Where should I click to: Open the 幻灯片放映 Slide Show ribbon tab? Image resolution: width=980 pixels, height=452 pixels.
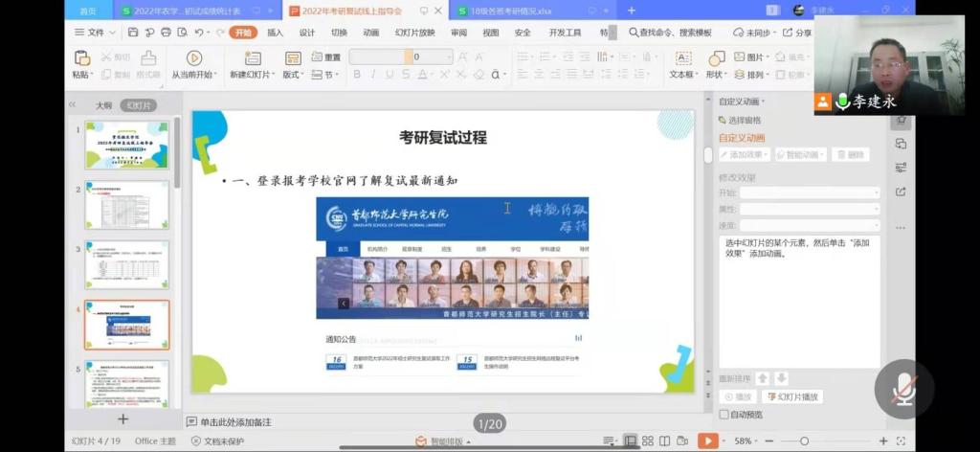tap(414, 33)
